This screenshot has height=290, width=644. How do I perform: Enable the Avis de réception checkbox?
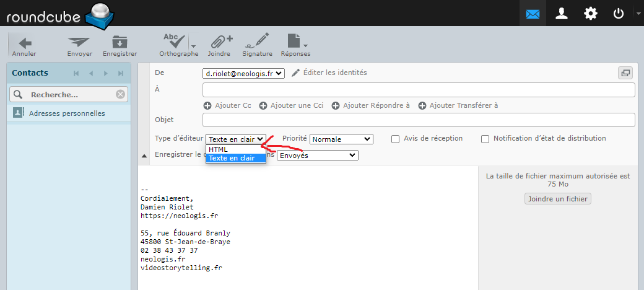395,139
